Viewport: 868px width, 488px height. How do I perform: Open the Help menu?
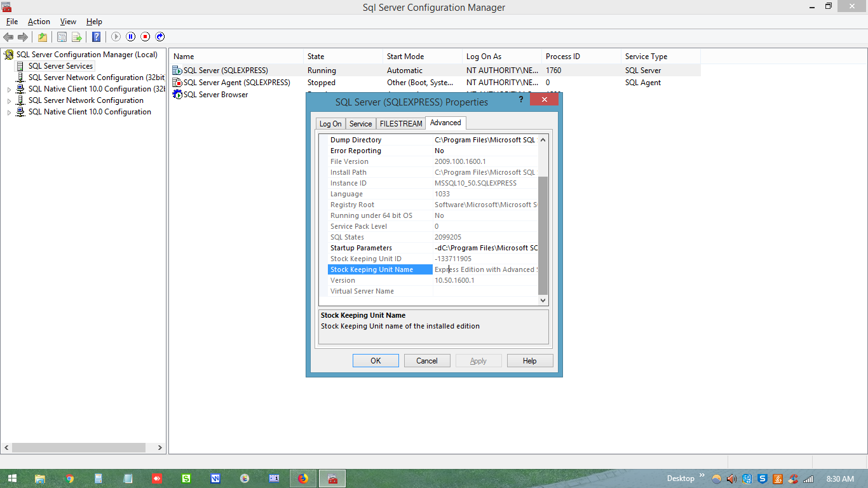coord(94,22)
